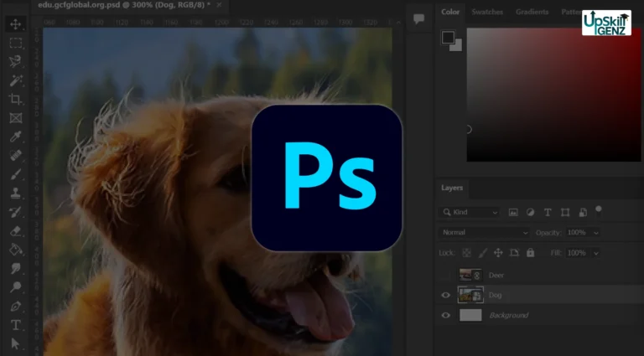Click the background color swatch
The image size is (644, 356).
coord(458,46)
